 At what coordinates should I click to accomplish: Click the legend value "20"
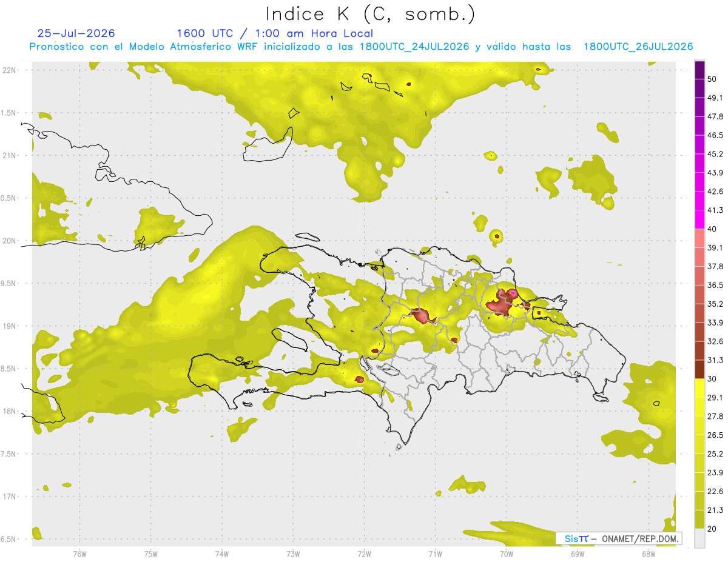[713, 529]
